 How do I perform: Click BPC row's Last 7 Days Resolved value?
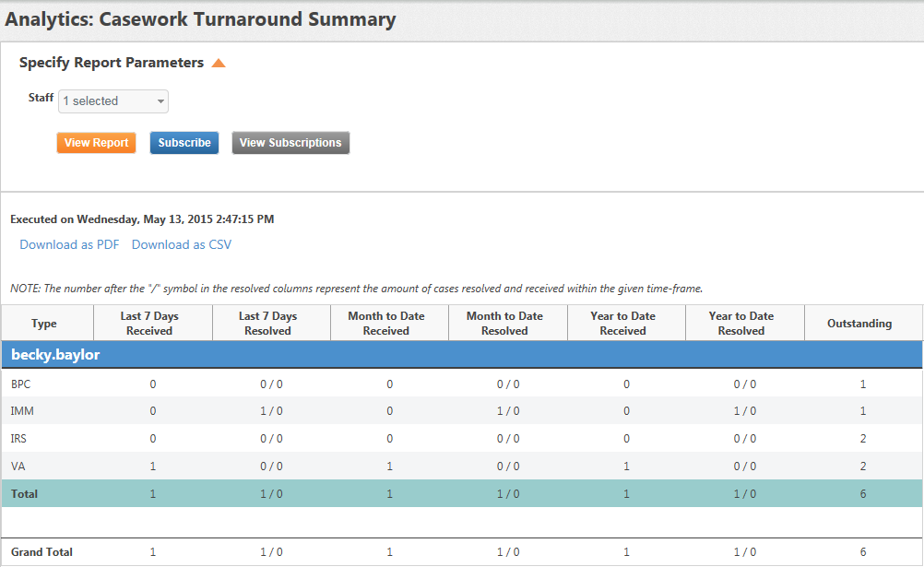[x=272, y=384]
